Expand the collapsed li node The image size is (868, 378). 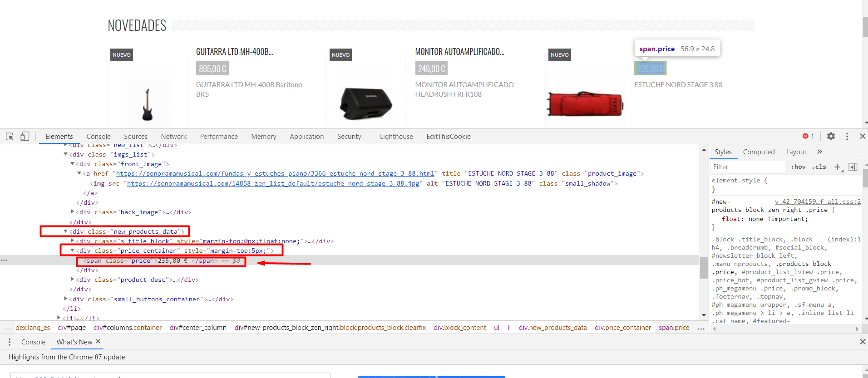[59, 318]
